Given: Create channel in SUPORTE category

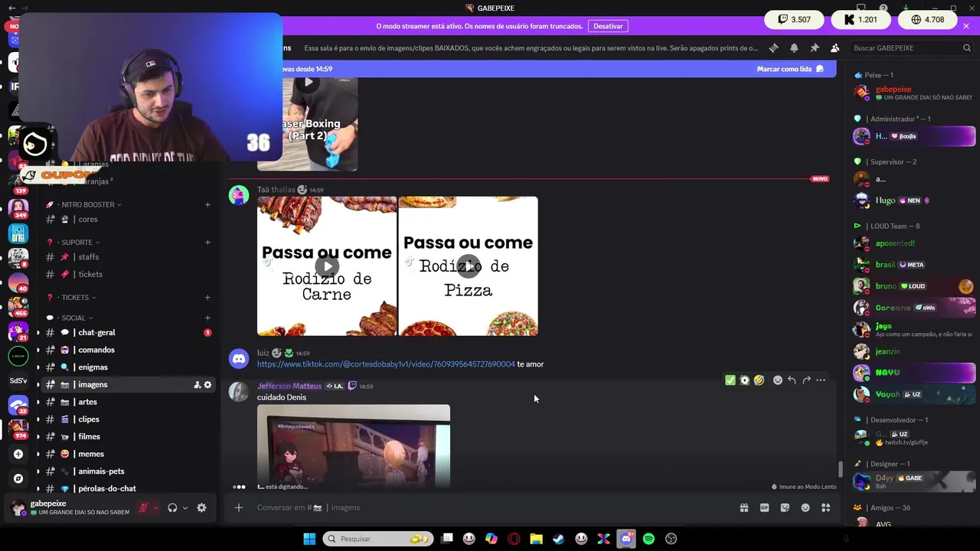Looking at the screenshot, I should click(x=207, y=243).
